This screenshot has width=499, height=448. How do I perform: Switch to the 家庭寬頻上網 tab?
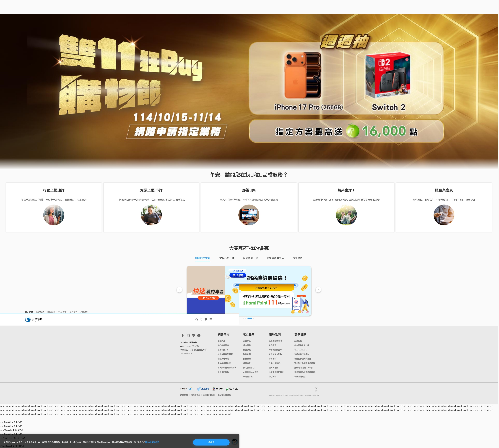[x=250, y=258]
